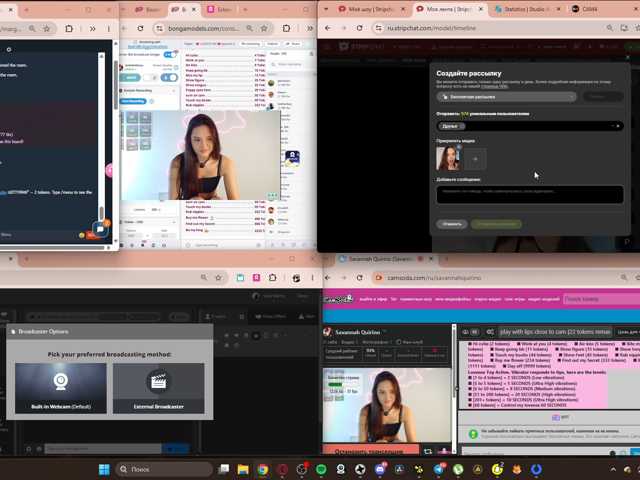Clear recipients with the X in the Друзья field
The height and width of the screenshot is (480, 640).
(x=618, y=126)
